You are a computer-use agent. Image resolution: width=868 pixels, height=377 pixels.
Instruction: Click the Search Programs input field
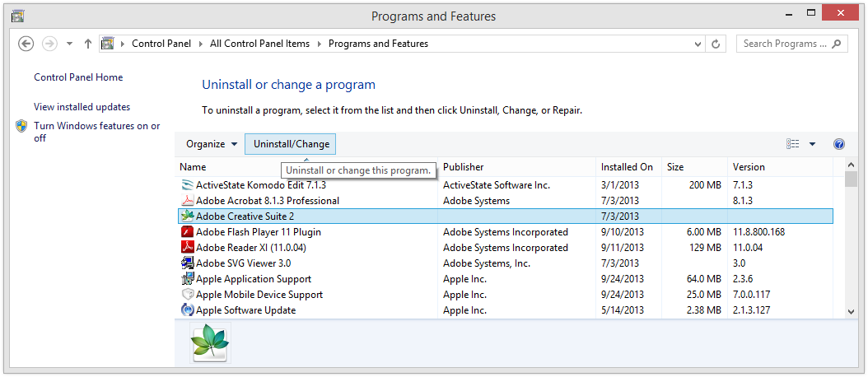[784, 44]
